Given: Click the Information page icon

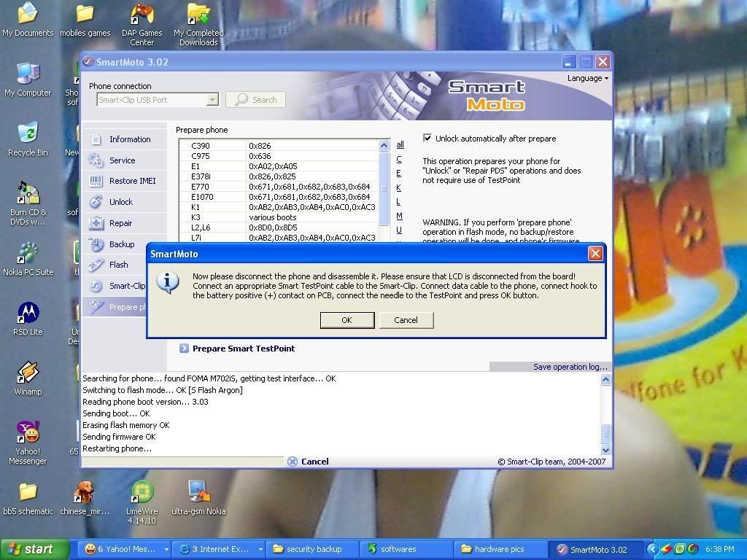Looking at the screenshot, I should pos(96,139).
